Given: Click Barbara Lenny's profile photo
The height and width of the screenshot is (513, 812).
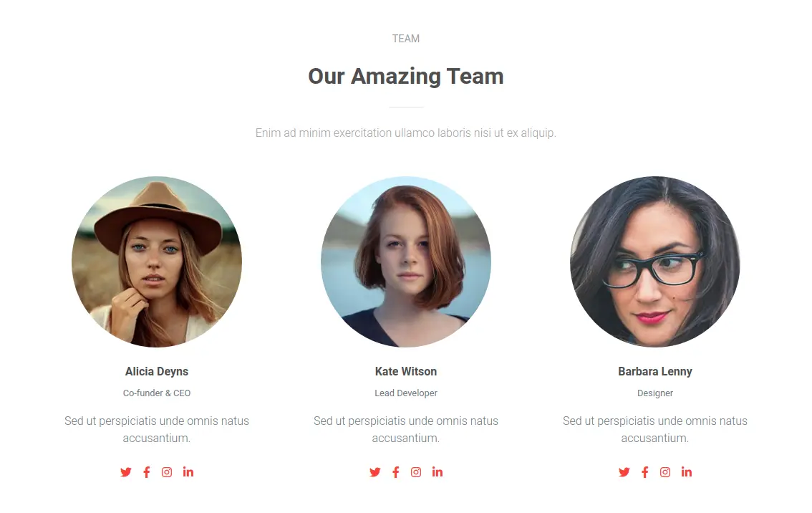Looking at the screenshot, I should pos(655,262).
